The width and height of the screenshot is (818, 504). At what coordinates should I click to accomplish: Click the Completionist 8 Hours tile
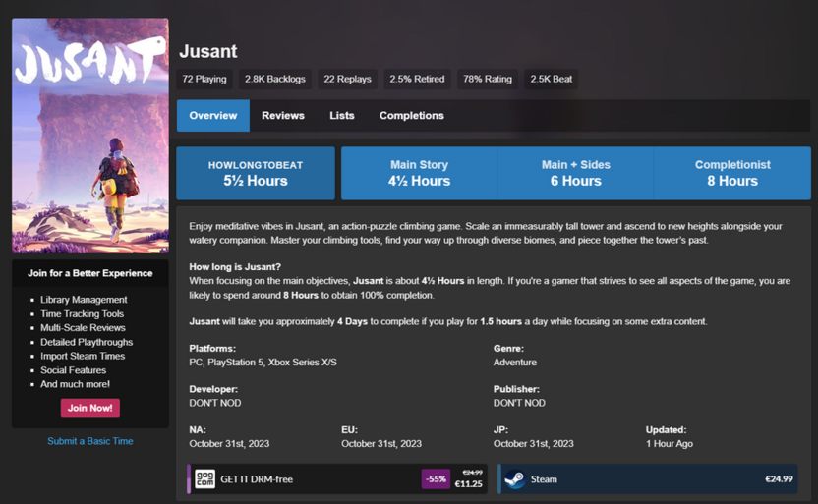click(732, 173)
